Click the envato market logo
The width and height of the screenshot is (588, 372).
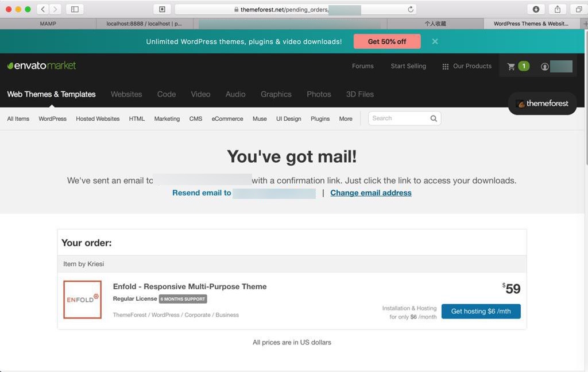click(41, 66)
